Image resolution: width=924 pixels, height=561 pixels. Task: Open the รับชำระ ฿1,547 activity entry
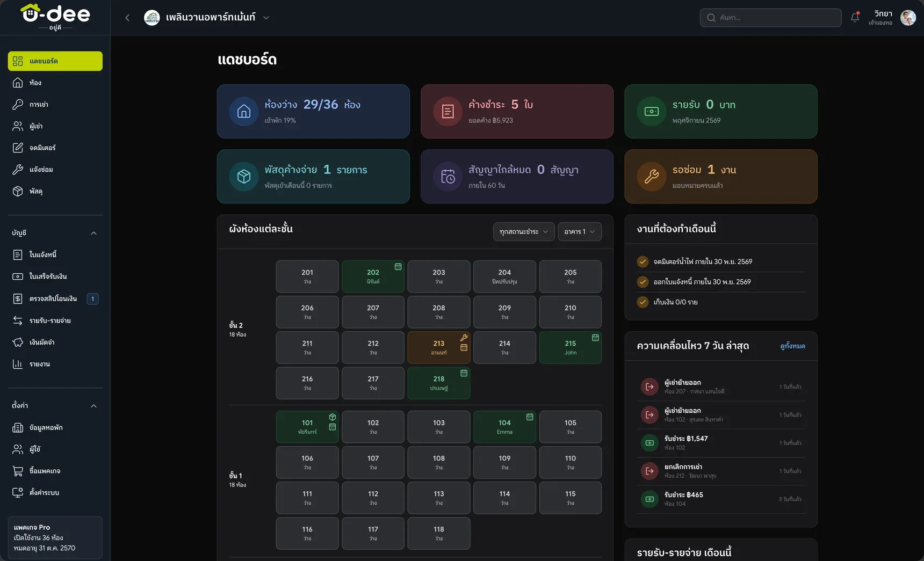[721, 443]
